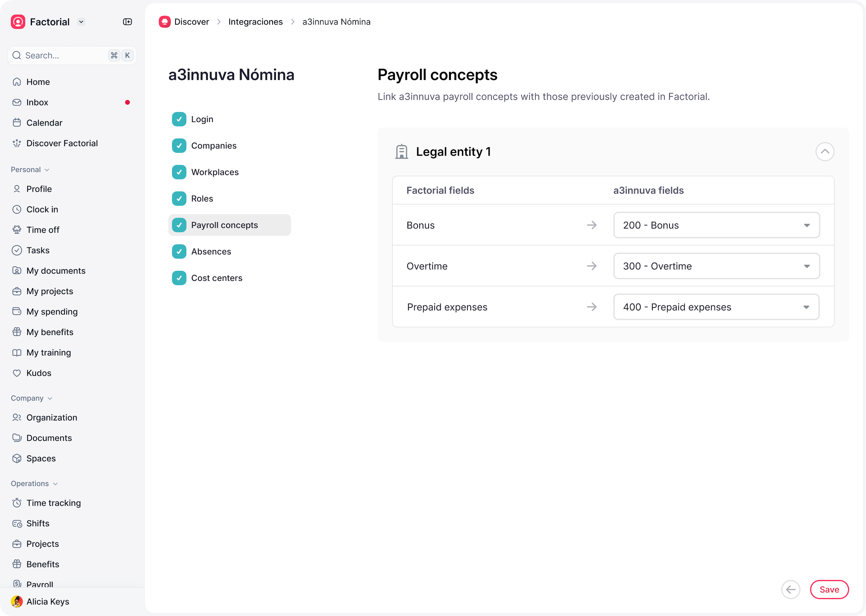Click the Cost centers step checkmark
Viewport: 866px width, 616px height.
[179, 278]
